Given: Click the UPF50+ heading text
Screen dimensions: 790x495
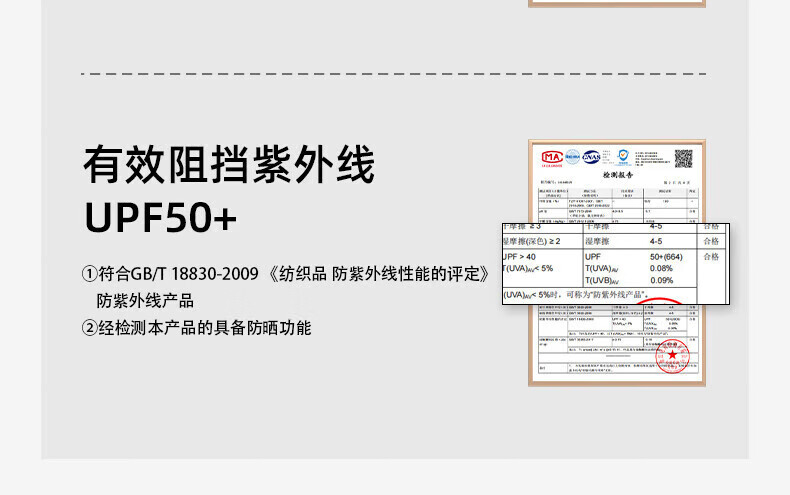Looking at the screenshot, I should click(161, 217).
